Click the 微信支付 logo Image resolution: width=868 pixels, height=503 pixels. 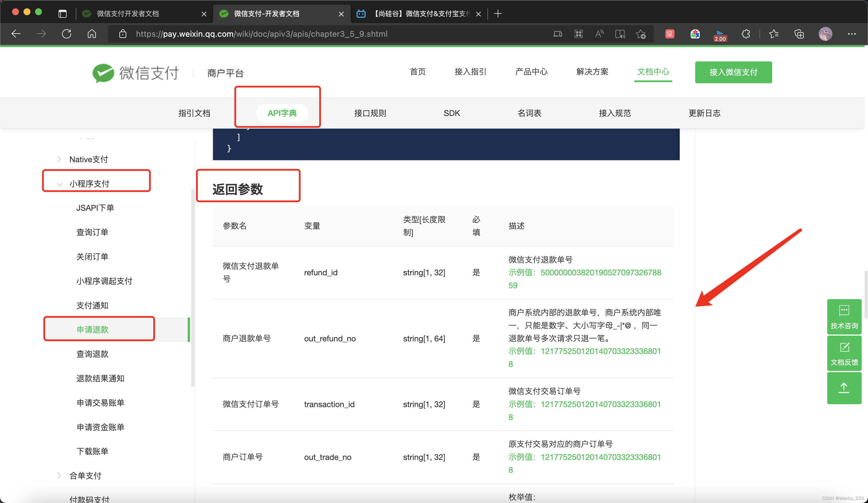click(x=135, y=73)
